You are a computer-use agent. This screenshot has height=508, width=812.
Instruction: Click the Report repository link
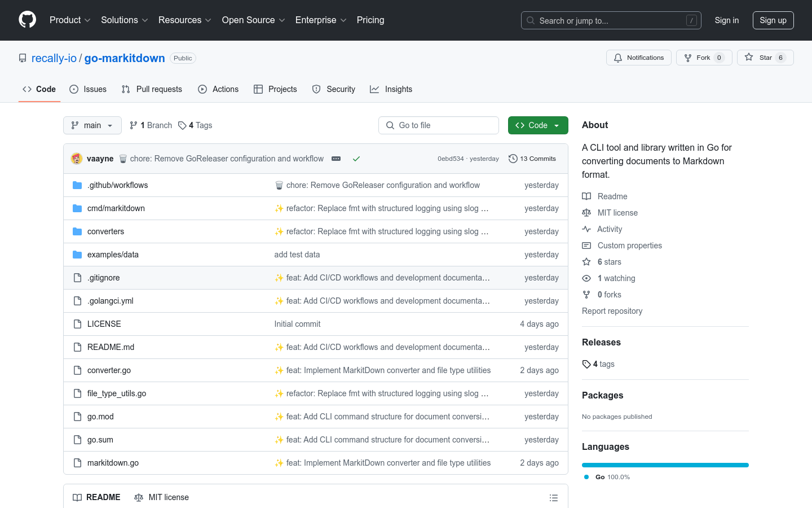pyautogui.click(x=612, y=311)
